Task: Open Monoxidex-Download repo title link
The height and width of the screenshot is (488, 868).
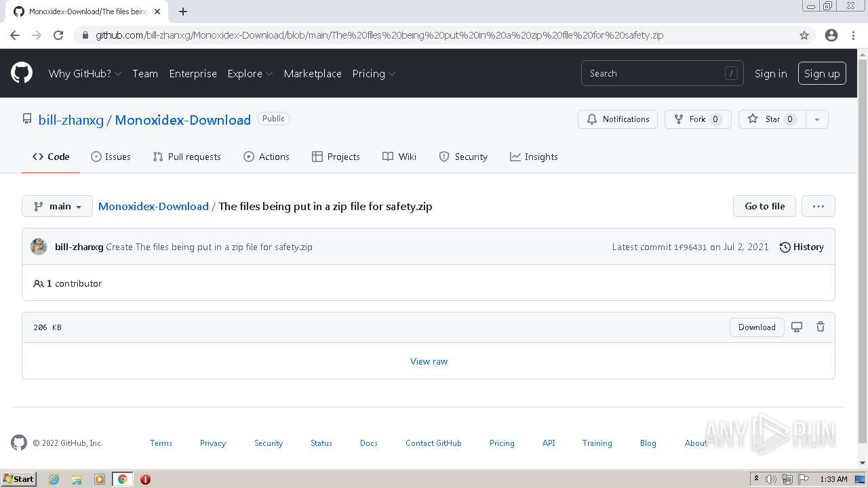Action: point(183,120)
